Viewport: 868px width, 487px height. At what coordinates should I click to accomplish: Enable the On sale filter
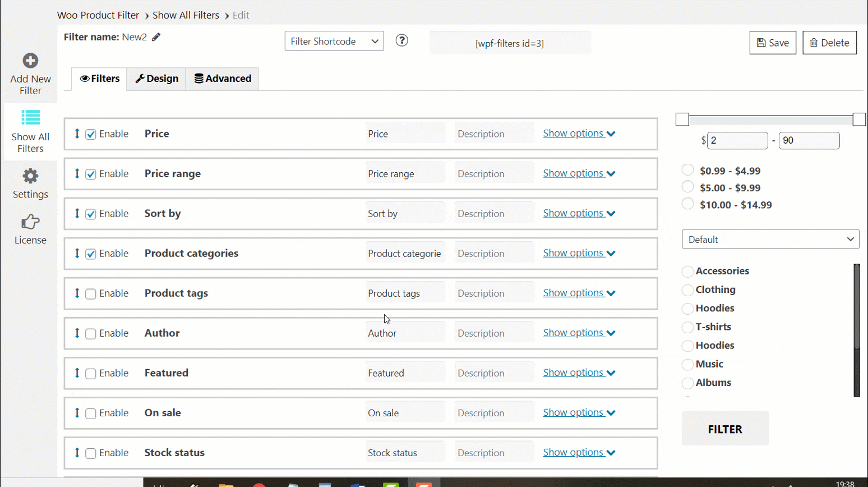91,413
